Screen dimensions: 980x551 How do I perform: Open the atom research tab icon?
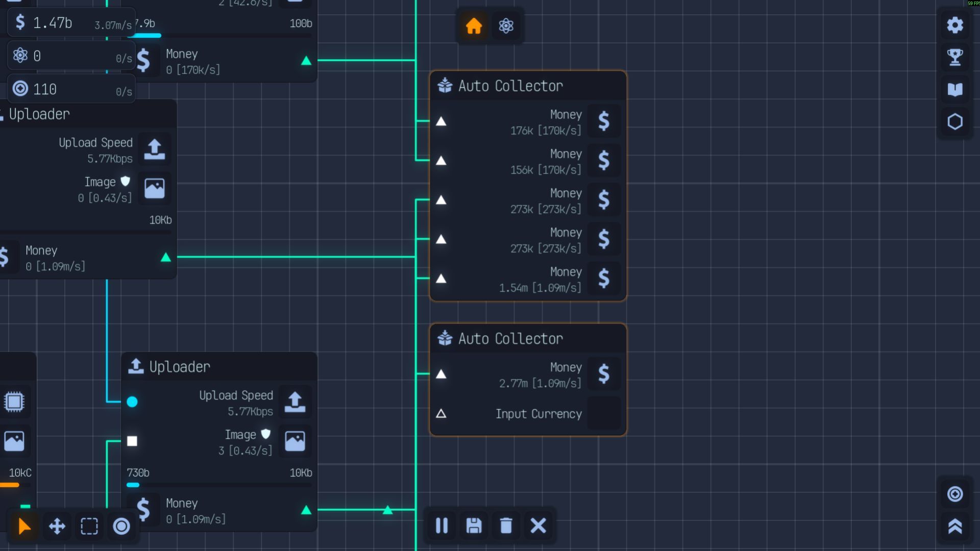(506, 26)
